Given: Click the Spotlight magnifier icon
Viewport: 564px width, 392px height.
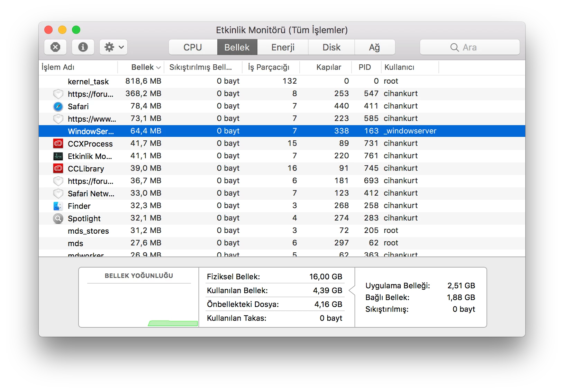Looking at the screenshot, I should click(x=58, y=218).
